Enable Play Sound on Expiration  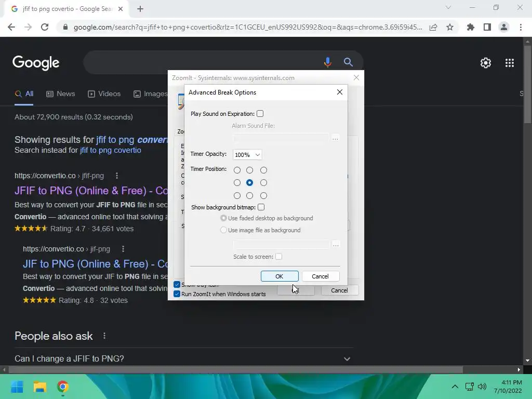(260, 114)
